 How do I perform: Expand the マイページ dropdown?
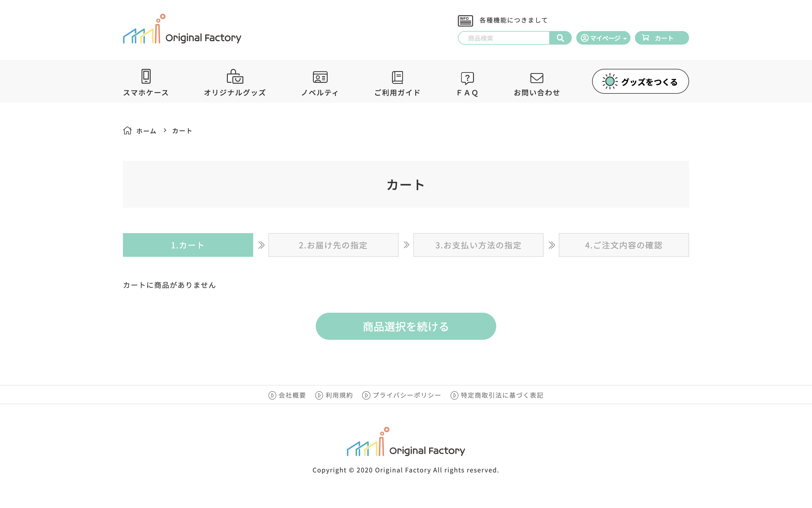point(603,38)
